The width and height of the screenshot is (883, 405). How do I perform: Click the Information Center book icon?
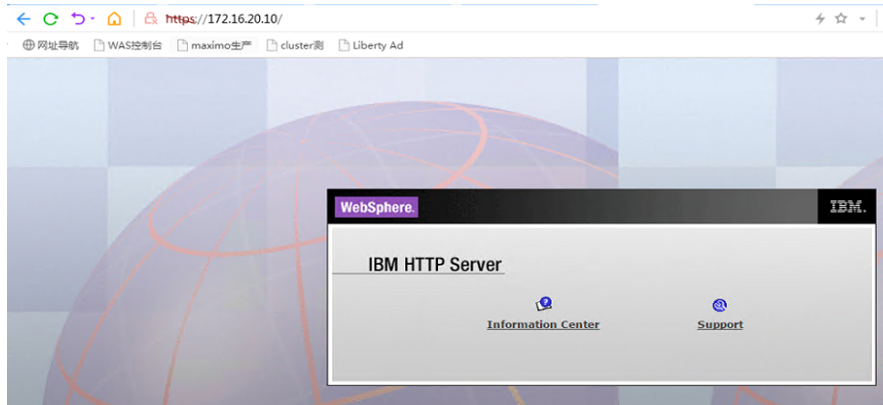click(543, 304)
